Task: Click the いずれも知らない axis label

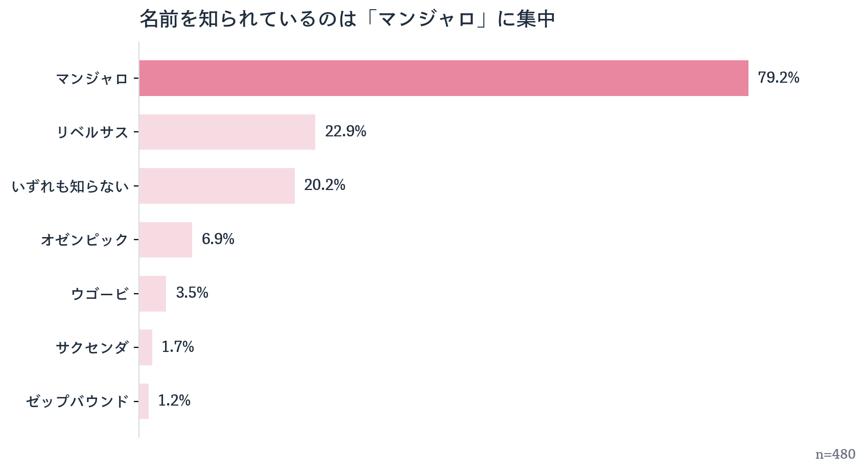Action: click(x=70, y=186)
